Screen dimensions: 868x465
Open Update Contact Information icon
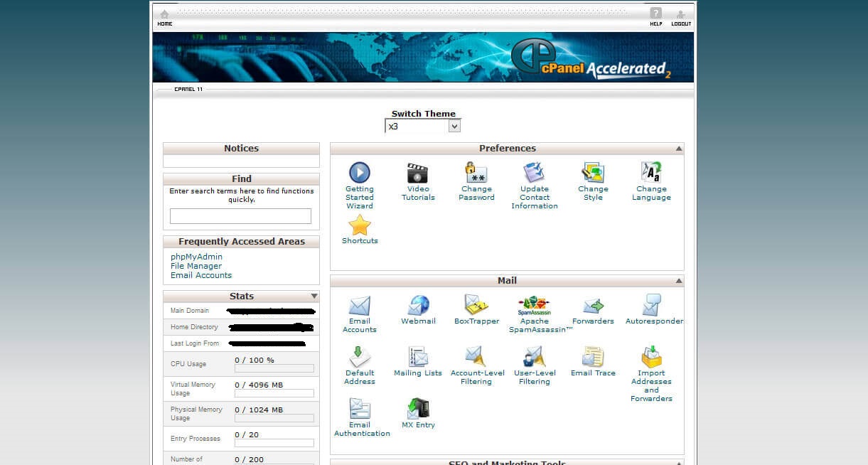pos(534,173)
